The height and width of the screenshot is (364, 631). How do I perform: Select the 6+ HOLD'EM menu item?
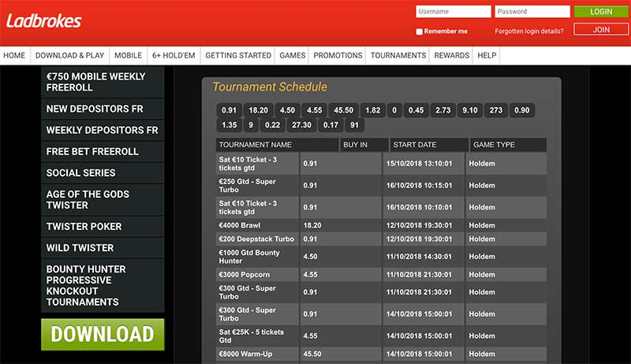click(174, 55)
